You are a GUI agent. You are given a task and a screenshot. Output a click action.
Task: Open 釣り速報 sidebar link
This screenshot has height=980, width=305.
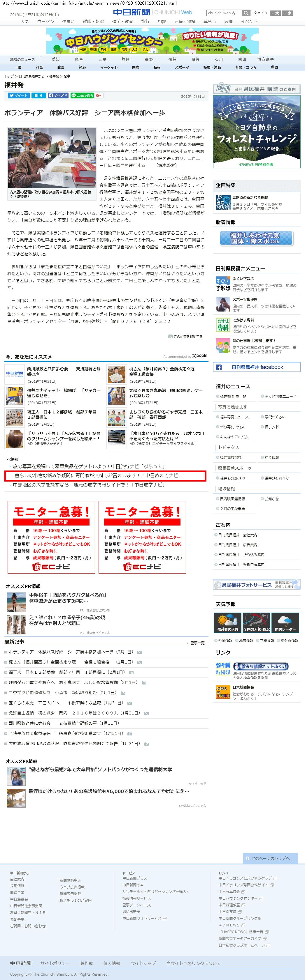(x=271, y=458)
